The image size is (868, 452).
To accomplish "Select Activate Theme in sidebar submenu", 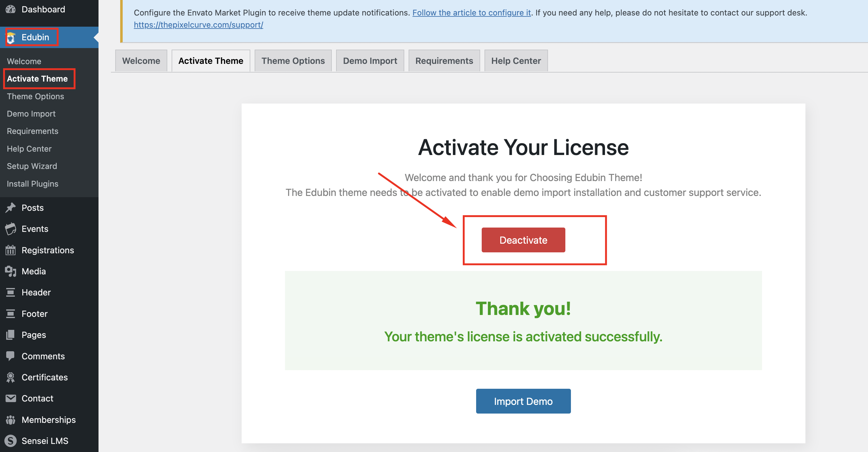I will pyautogui.click(x=37, y=79).
